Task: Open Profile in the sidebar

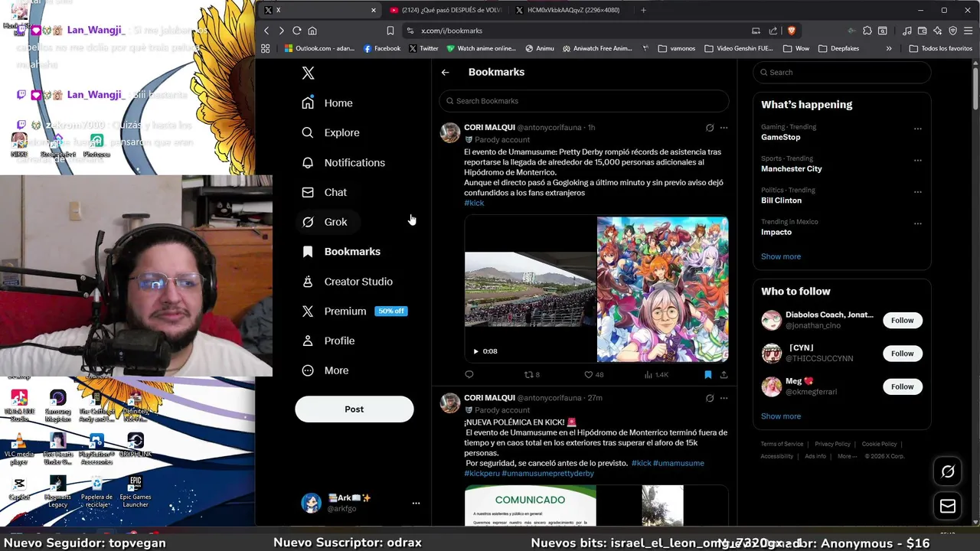Action: click(x=328, y=341)
